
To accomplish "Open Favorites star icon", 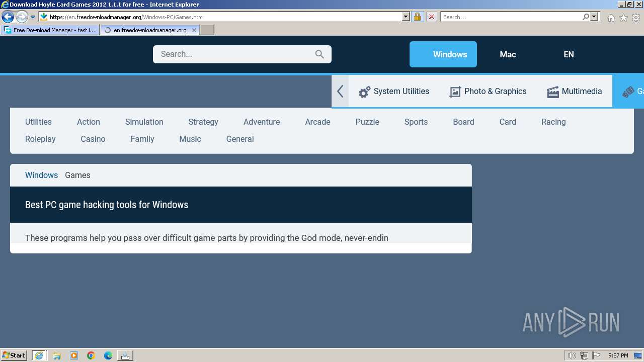I will pos(623,18).
